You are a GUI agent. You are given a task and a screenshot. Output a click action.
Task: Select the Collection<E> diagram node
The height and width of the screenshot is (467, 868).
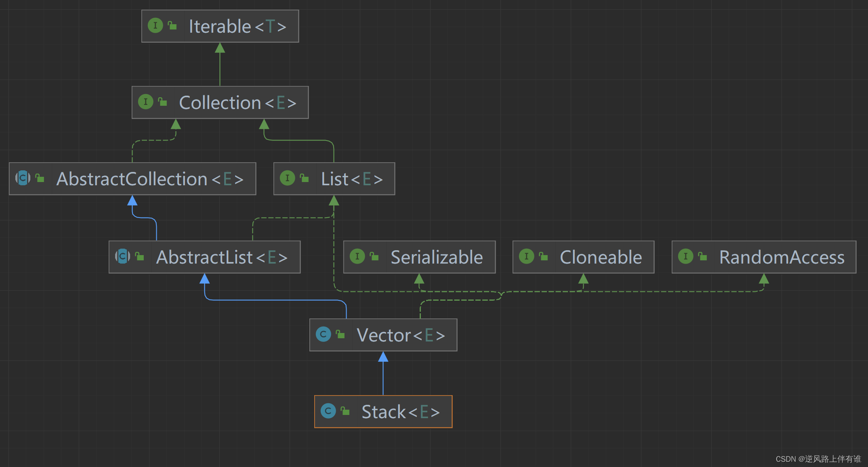click(x=237, y=103)
